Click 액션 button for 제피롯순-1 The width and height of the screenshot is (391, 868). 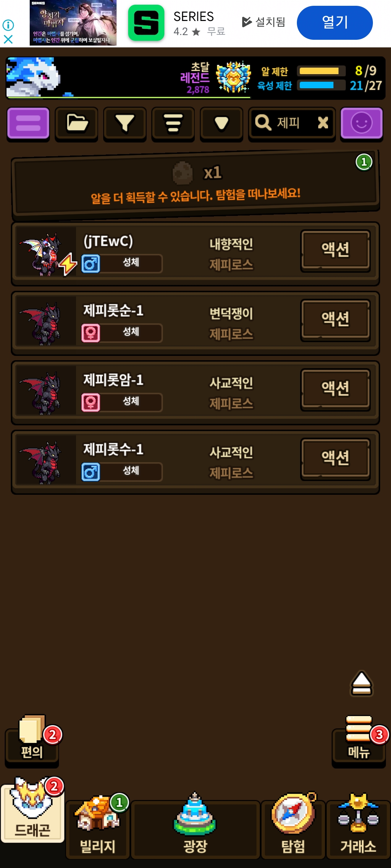tap(335, 319)
